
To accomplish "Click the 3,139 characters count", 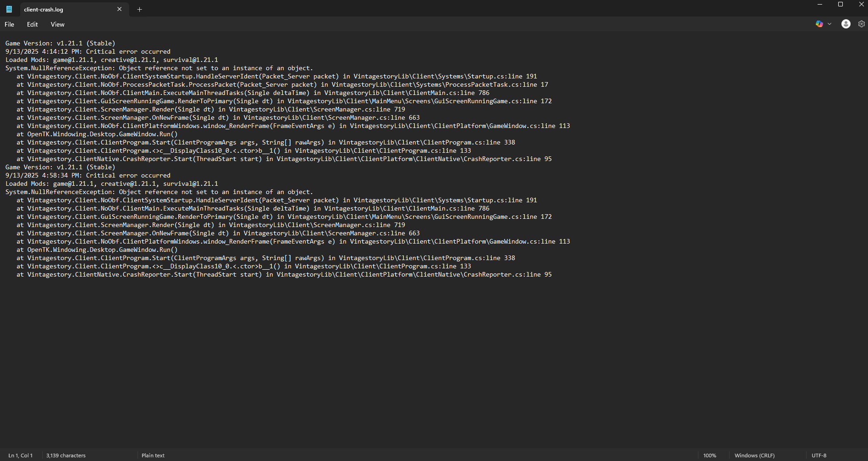I will (66, 455).
